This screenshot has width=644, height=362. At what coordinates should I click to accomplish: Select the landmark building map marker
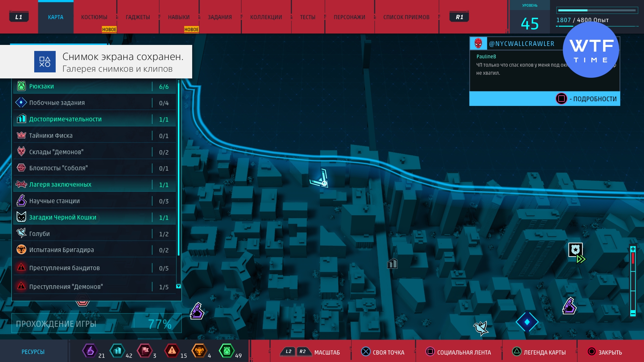click(x=392, y=264)
